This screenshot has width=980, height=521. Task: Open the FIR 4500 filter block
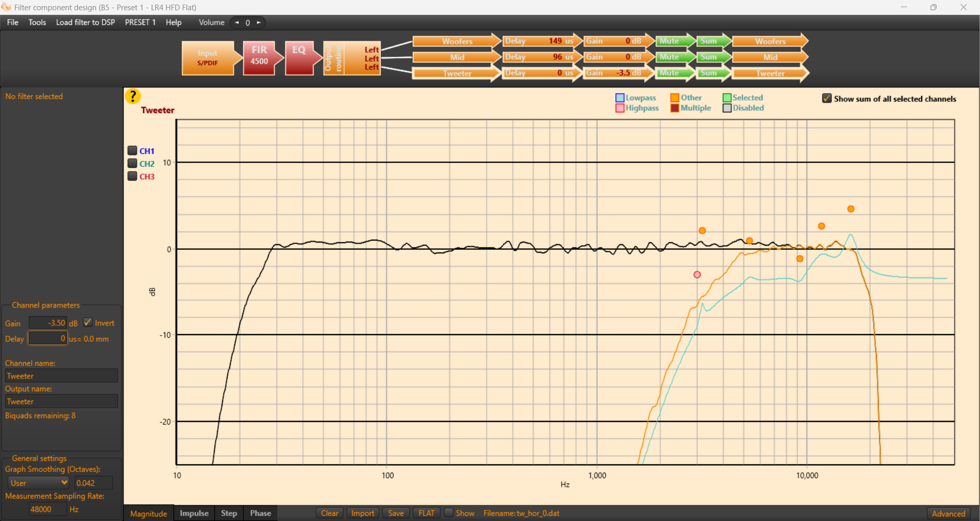click(x=262, y=58)
